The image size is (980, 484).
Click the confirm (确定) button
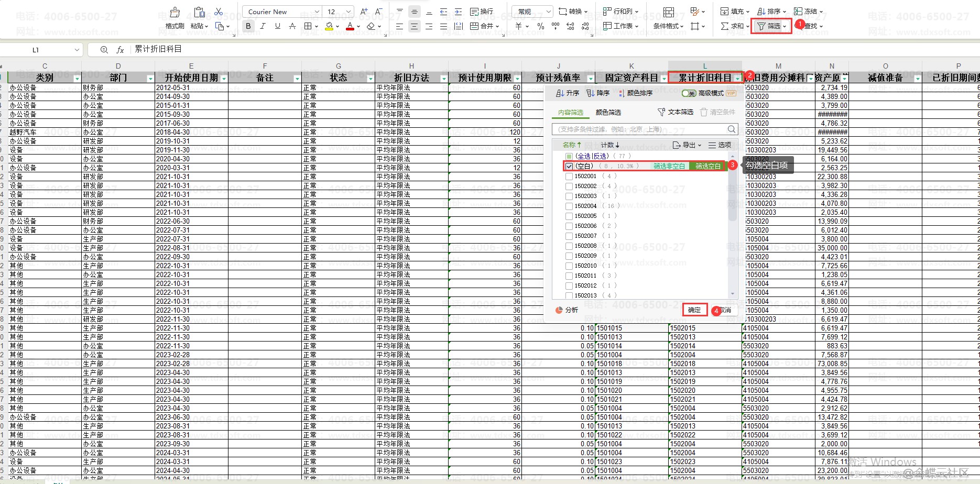(694, 310)
